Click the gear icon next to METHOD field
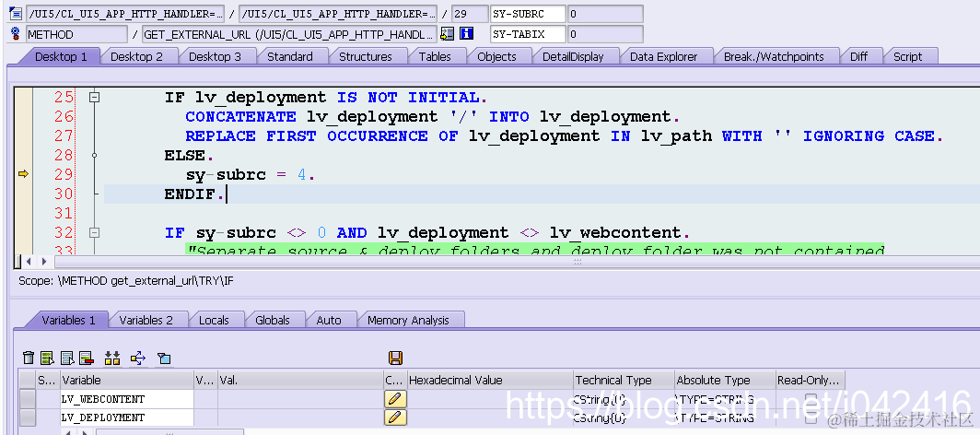The height and width of the screenshot is (435, 980). pyautogui.click(x=16, y=34)
